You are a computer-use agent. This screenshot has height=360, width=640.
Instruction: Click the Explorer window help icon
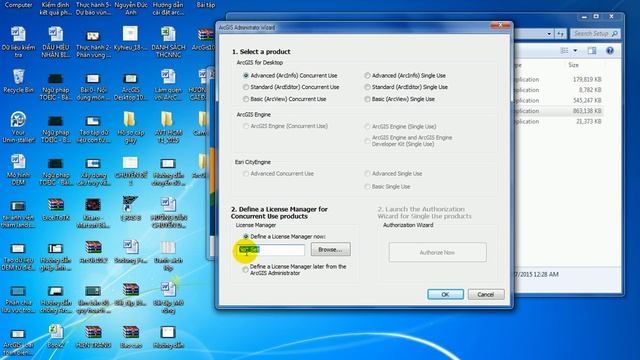pos(610,51)
